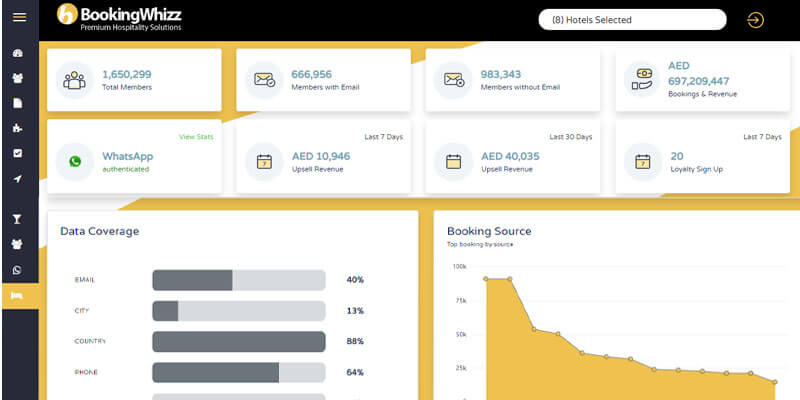This screenshot has height=400, width=800.
Task: Click the Country coverage progress bar
Action: pos(239,341)
